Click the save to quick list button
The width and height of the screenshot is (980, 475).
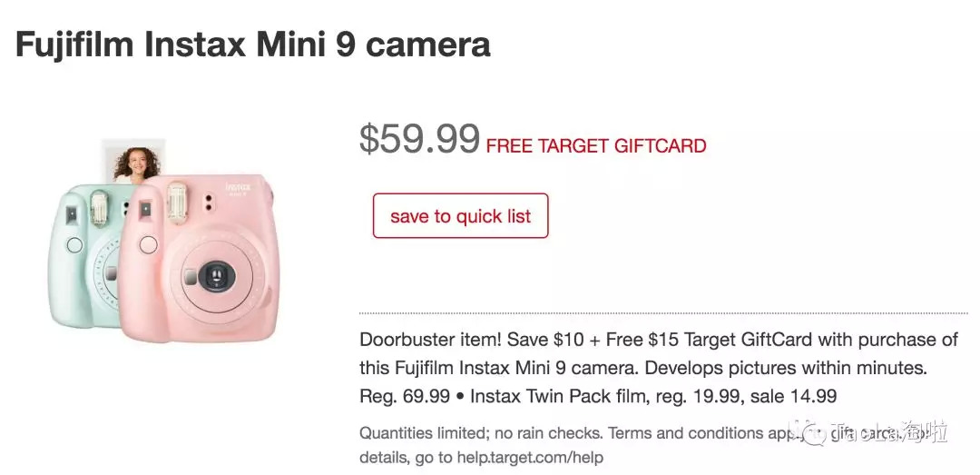click(460, 216)
